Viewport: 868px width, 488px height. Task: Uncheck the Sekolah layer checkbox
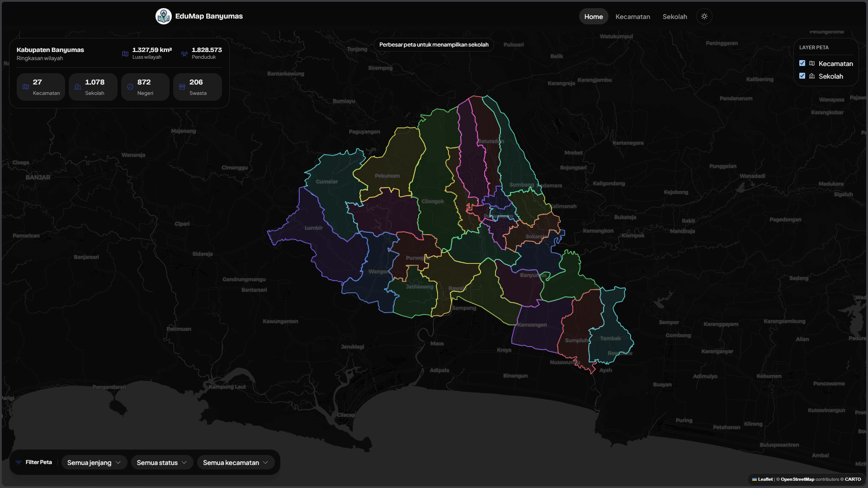click(x=802, y=76)
